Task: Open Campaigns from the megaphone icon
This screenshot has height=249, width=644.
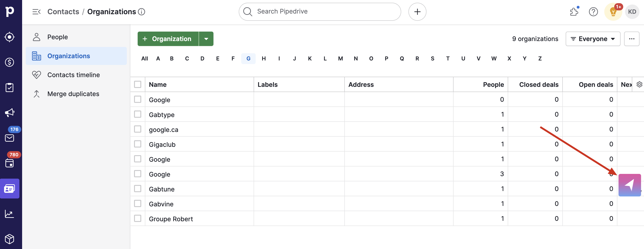Action: 9,113
